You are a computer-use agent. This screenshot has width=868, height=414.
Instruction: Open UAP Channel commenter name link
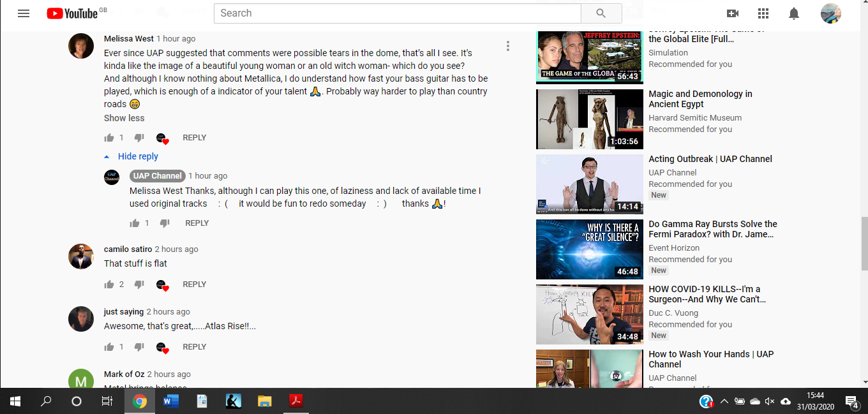pyautogui.click(x=157, y=176)
